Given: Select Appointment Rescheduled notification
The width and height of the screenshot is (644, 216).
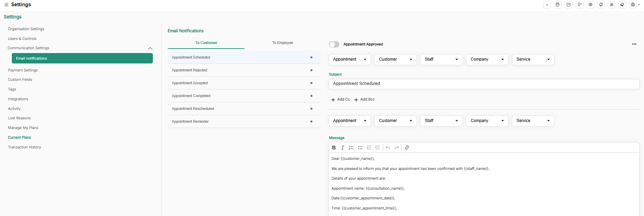Looking at the screenshot, I should click(x=193, y=109).
